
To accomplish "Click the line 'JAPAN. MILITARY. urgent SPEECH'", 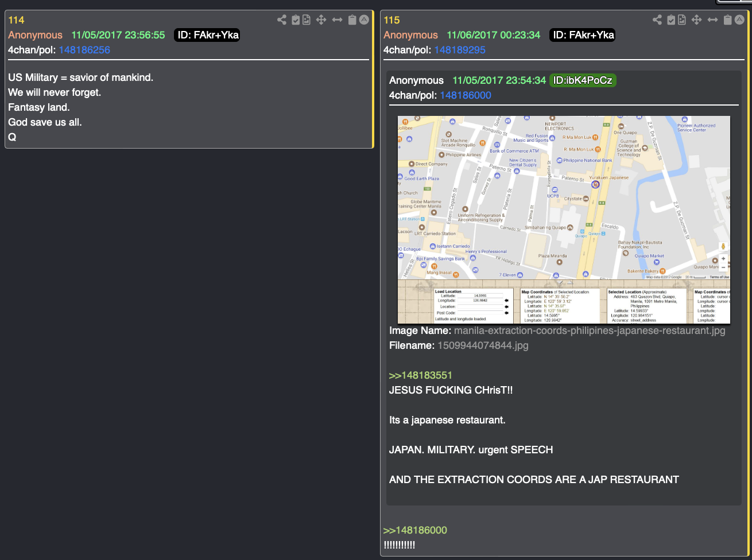I will click(x=471, y=450).
